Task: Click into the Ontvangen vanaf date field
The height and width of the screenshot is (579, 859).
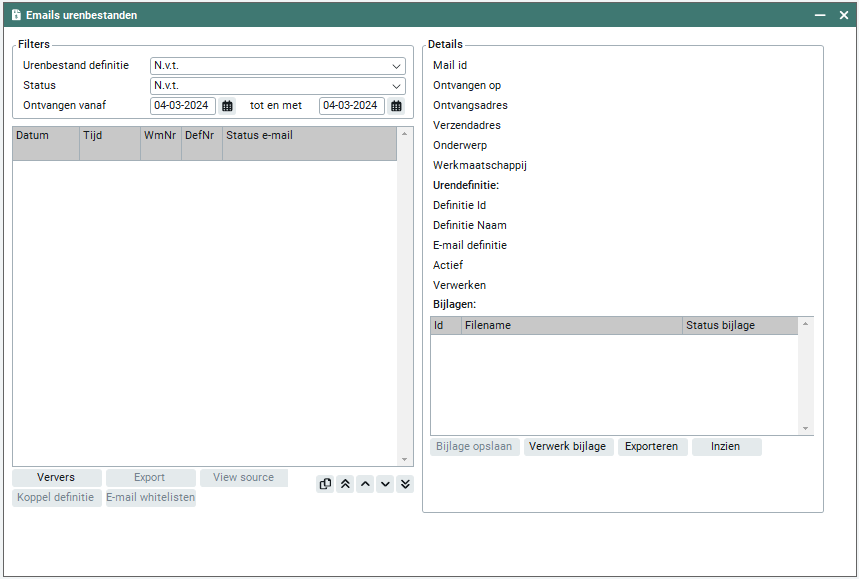Action: (x=182, y=106)
